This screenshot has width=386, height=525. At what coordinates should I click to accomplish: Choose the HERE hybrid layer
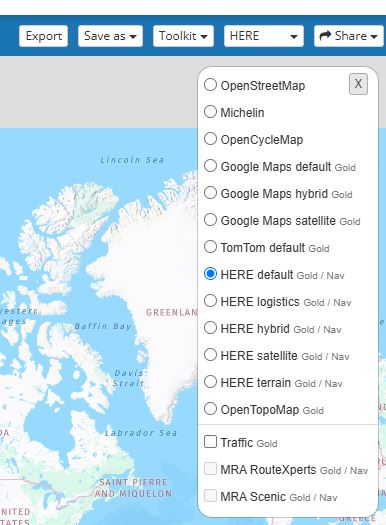[210, 328]
